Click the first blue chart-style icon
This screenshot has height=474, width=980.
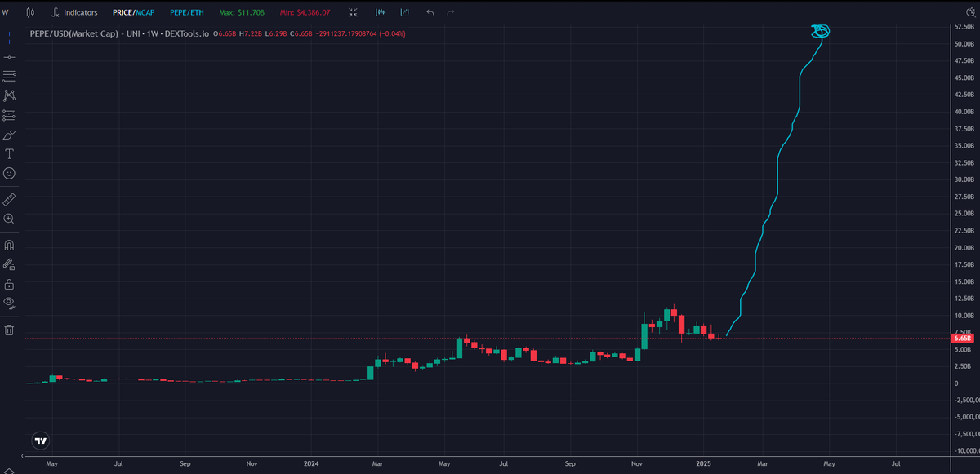[381, 13]
